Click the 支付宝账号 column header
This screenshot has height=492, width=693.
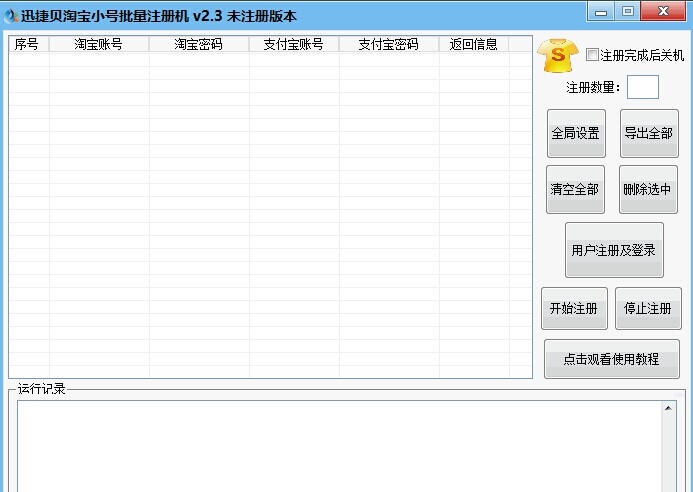[x=294, y=44]
